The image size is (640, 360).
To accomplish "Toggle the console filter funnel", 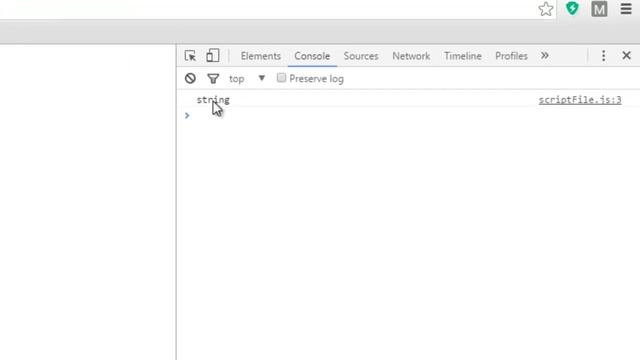I will (213, 78).
